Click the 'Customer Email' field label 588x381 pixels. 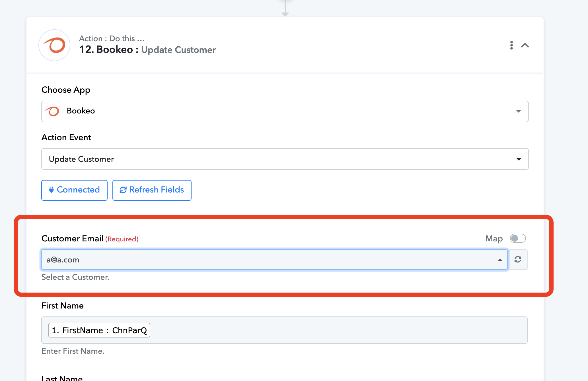click(72, 239)
